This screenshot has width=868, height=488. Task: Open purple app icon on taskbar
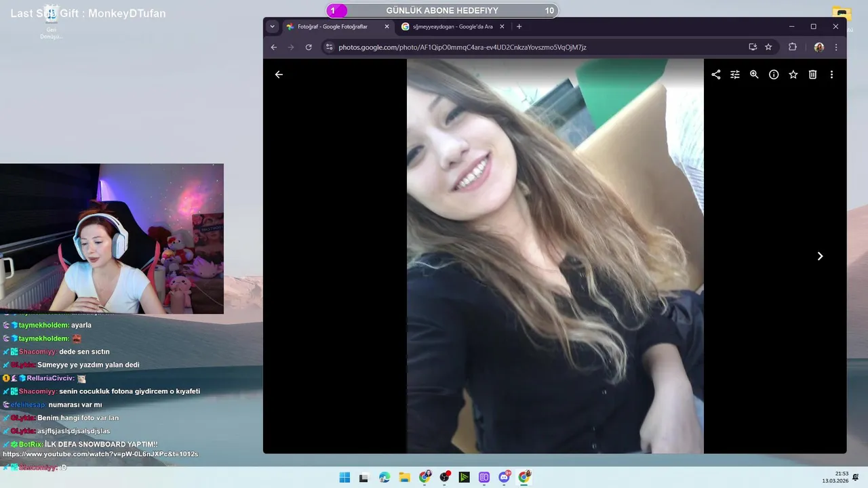point(484,477)
